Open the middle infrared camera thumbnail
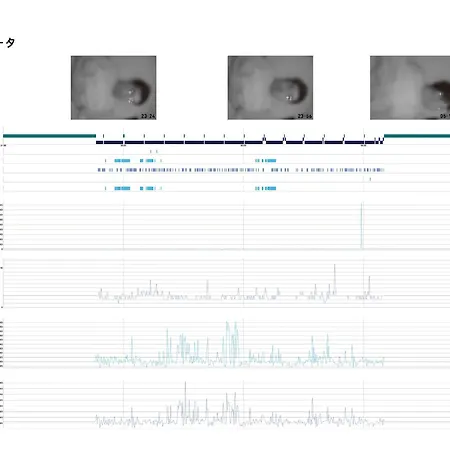Viewport: 450px width, 450px height. pos(270,88)
